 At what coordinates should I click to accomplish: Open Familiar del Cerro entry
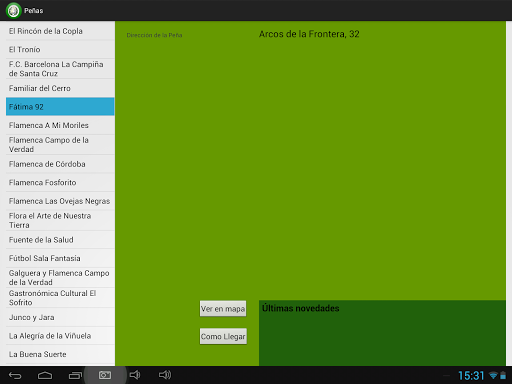60,88
